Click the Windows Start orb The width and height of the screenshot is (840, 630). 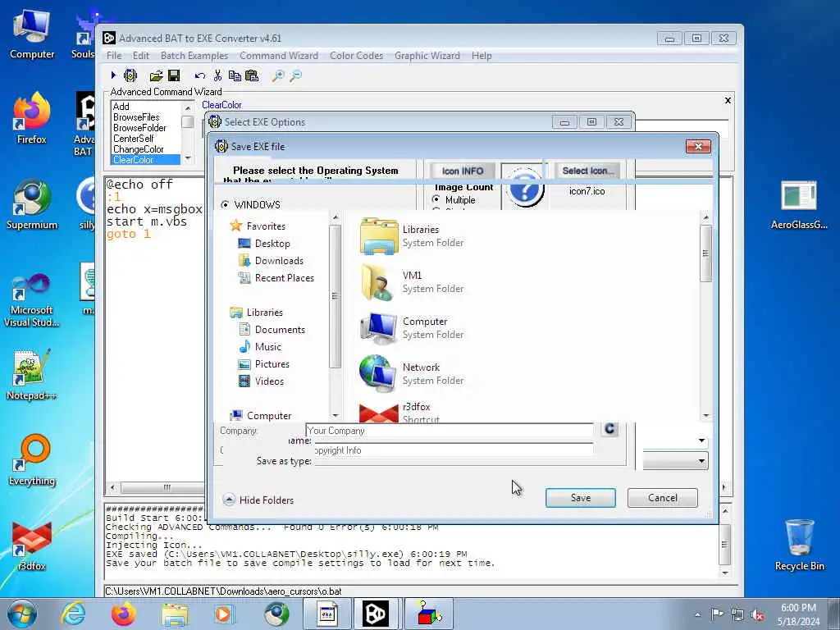(x=22, y=614)
